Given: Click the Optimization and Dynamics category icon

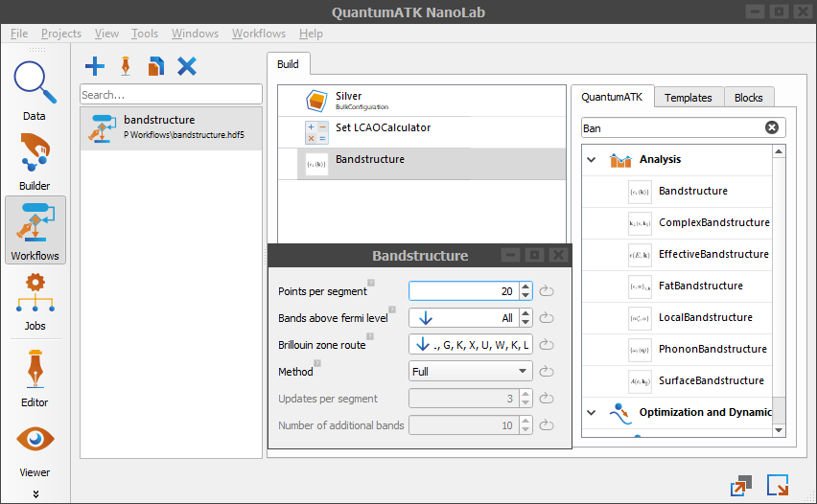Looking at the screenshot, I should [620, 413].
